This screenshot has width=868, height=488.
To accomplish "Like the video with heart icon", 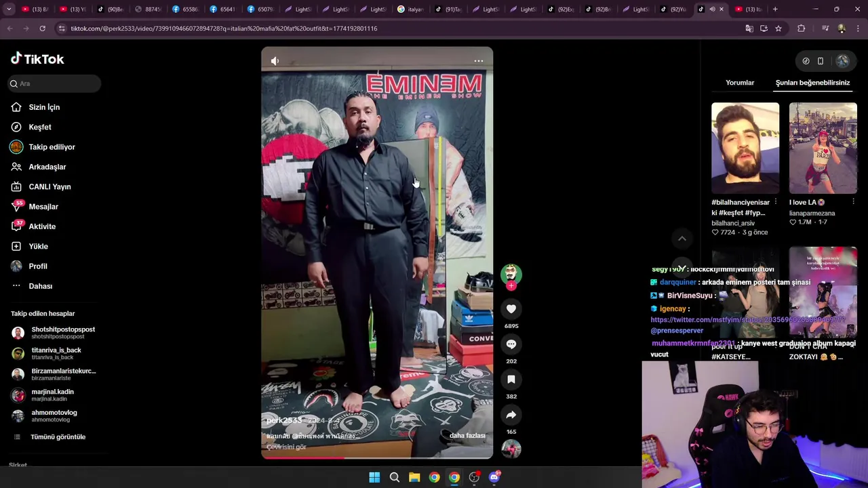I will point(511,309).
